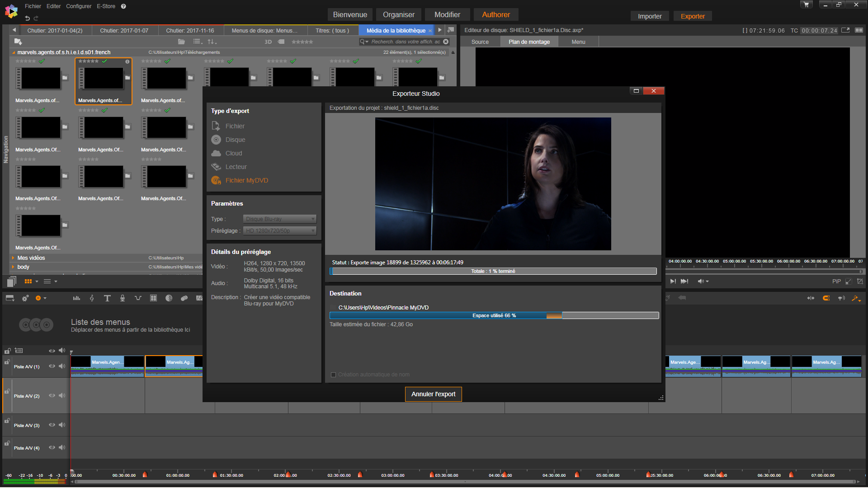Open Type dropdown Disque Blu-ray
This screenshot has height=488, width=868.
[x=279, y=219]
